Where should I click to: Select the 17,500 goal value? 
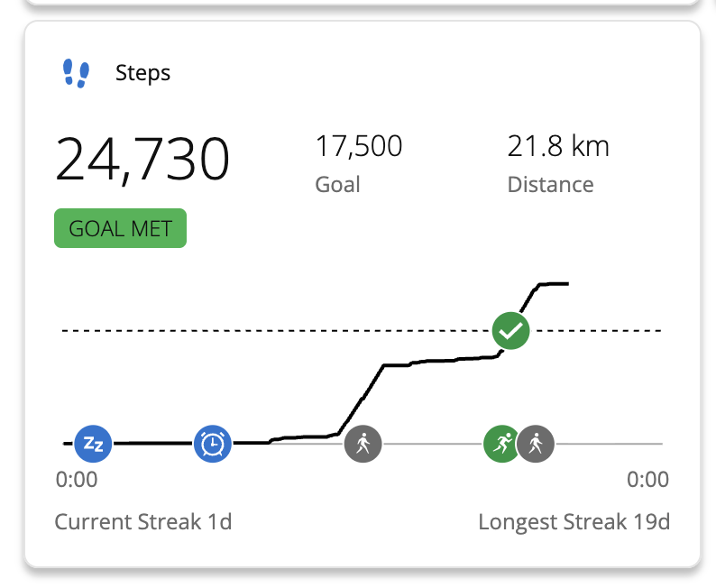pyautogui.click(x=358, y=146)
